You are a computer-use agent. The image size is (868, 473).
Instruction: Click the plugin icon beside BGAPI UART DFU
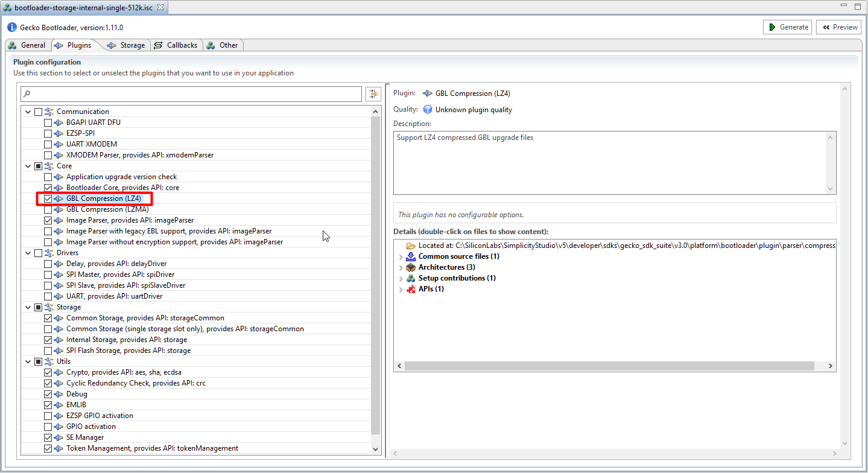[59, 122]
